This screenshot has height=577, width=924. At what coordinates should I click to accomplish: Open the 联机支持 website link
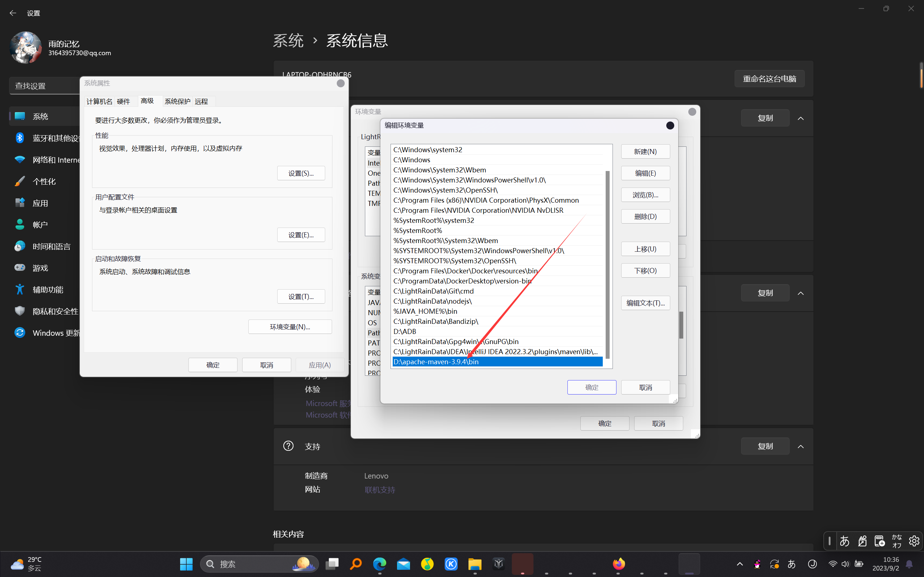coord(380,490)
